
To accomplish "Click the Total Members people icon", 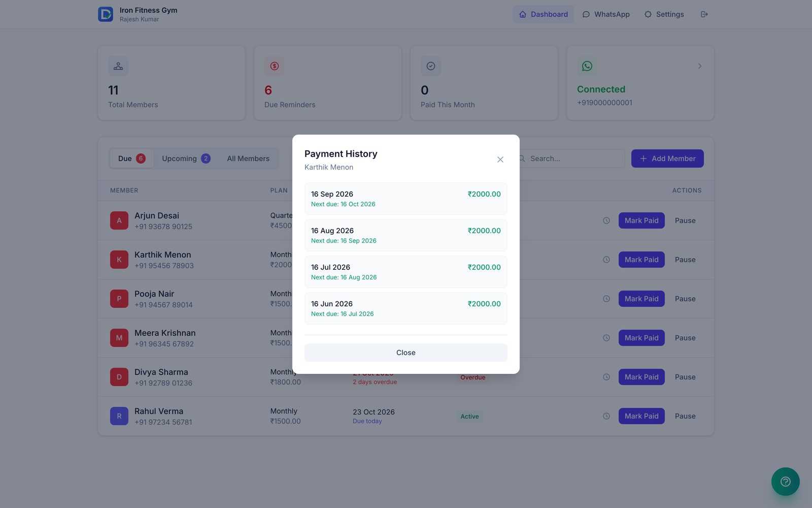I will click(118, 66).
